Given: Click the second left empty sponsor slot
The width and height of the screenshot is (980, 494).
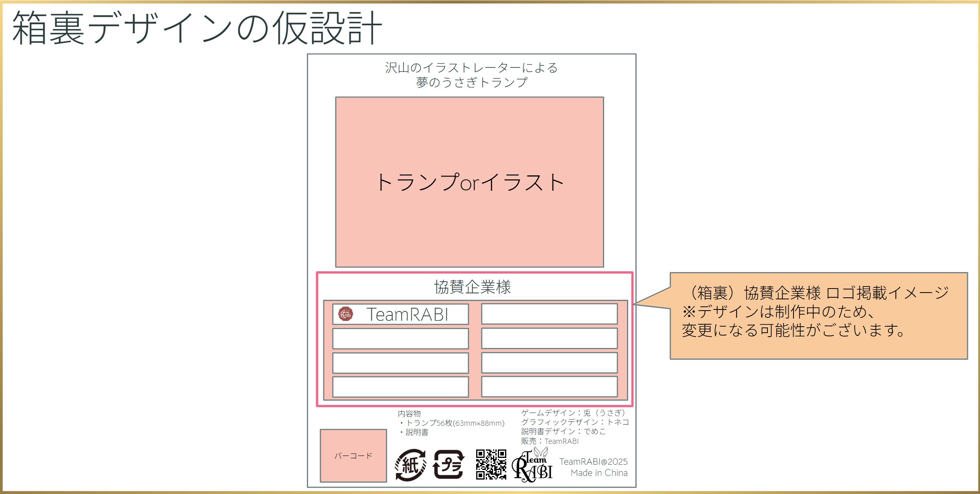Looking at the screenshot, I should tap(400, 339).
